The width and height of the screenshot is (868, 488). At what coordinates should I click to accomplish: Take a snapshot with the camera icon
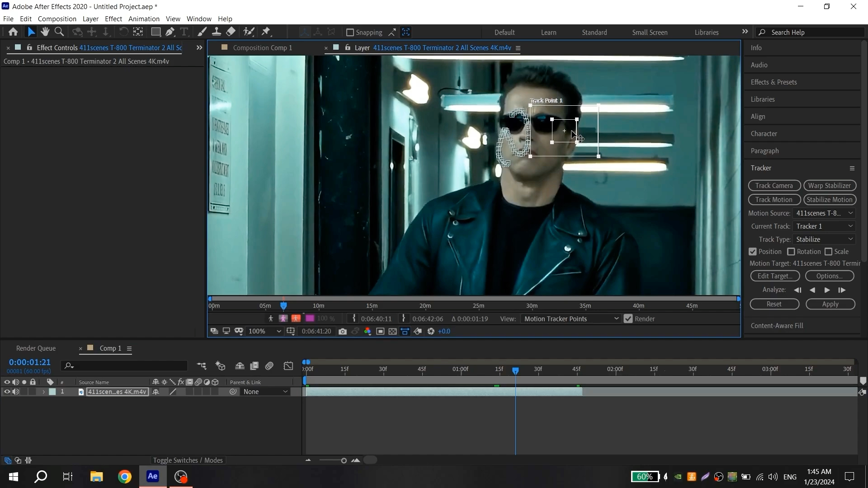pyautogui.click(x=343, y=332)
